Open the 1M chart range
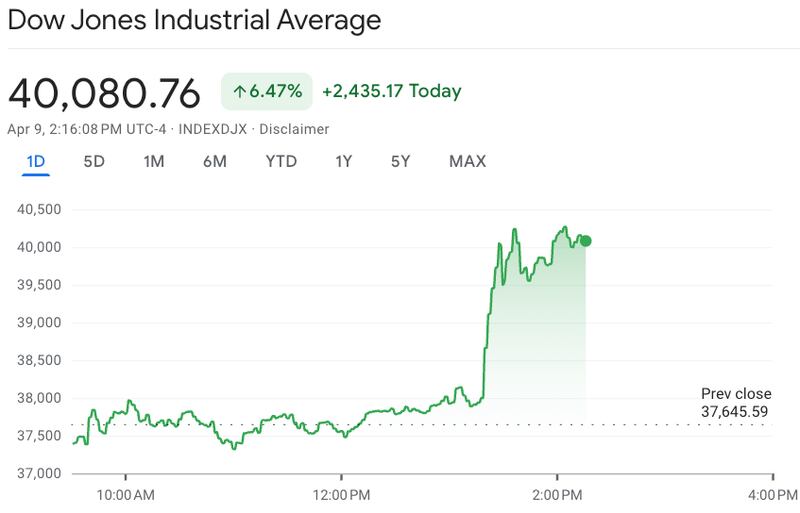The image size is (800, 513). [x=153, y=161]
